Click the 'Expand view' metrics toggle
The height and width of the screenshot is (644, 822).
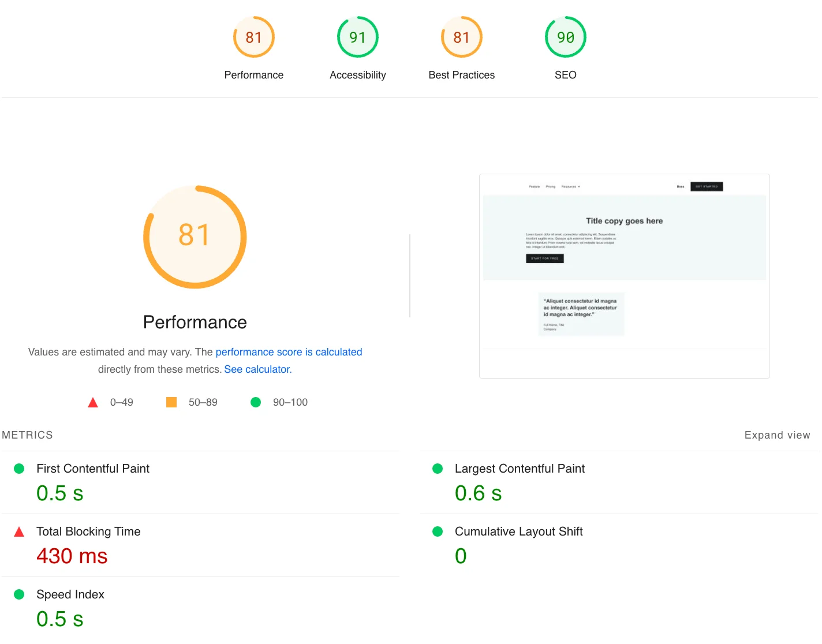pyautogui.click(x=777, y=435)
